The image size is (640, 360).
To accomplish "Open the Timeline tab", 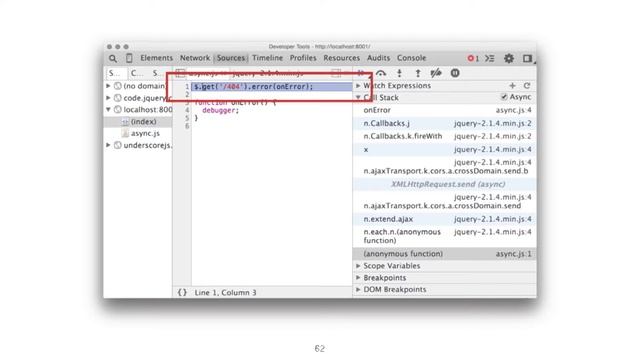I will pos(267,58).
